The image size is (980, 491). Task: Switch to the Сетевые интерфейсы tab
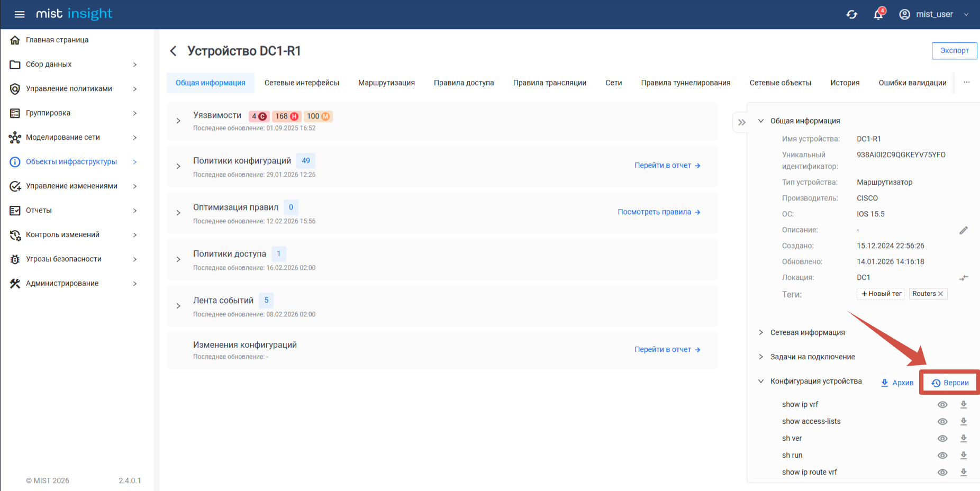[302, 83]
